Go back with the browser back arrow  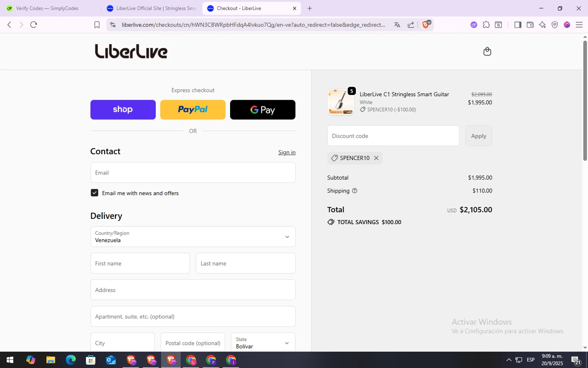[9, 25]
